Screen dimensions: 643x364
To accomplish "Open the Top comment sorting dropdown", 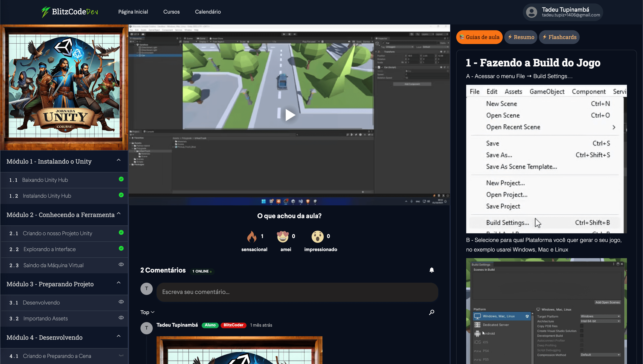I will pyautogui.click(x=147, y=312).
